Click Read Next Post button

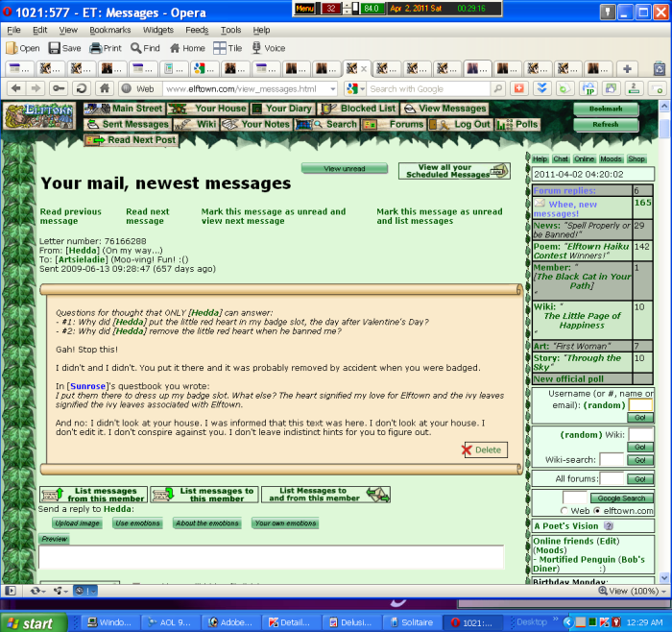click(x=132, y=140)
